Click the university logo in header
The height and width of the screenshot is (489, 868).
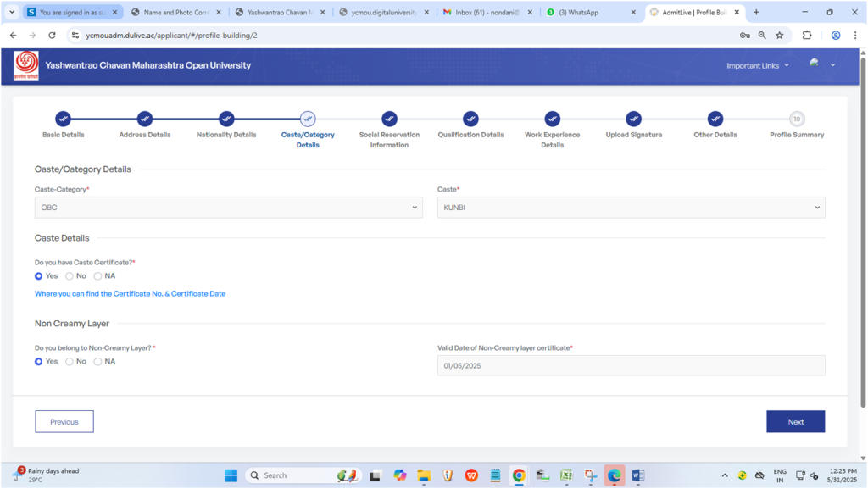[x=26, y=65]
